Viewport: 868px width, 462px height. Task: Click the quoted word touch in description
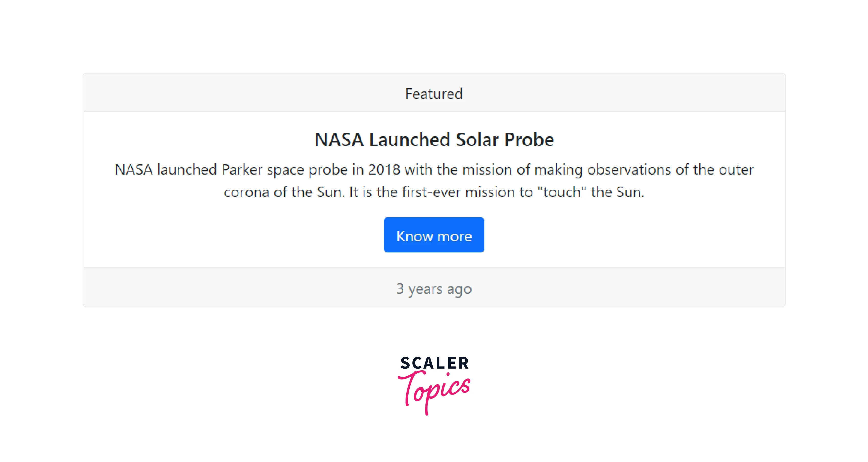tap(562, 192)
